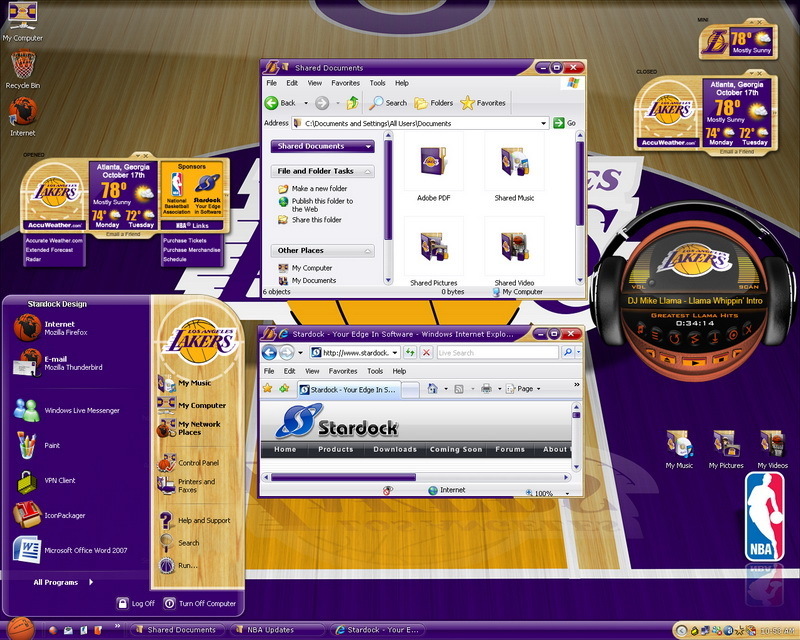Click the Up folder icon in Explorer
The width and height of the screenshot is (800, 640).
[x=353, y=103]
